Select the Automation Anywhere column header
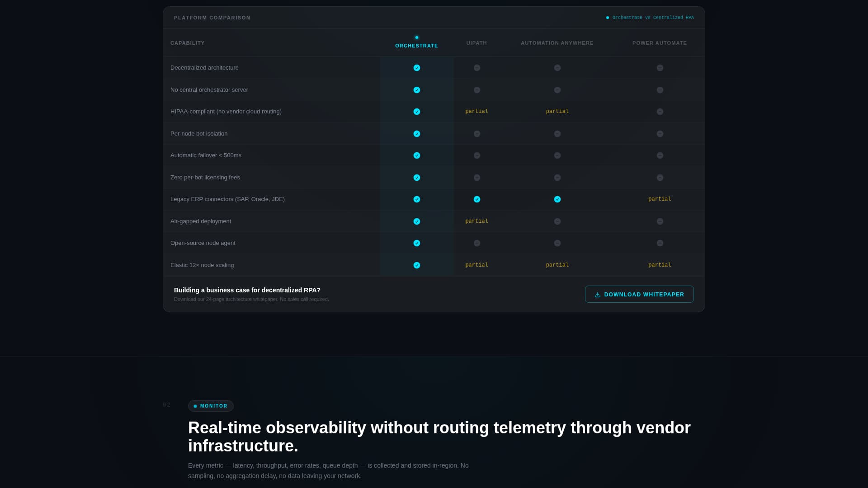Viewport: 868px width, 488px height. click(557, 43)
